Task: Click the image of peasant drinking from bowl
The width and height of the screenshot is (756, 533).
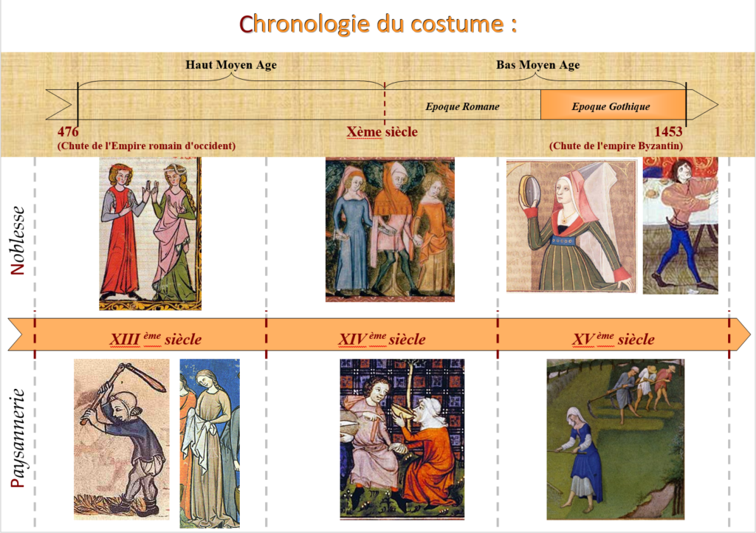Action: (402, 439)
